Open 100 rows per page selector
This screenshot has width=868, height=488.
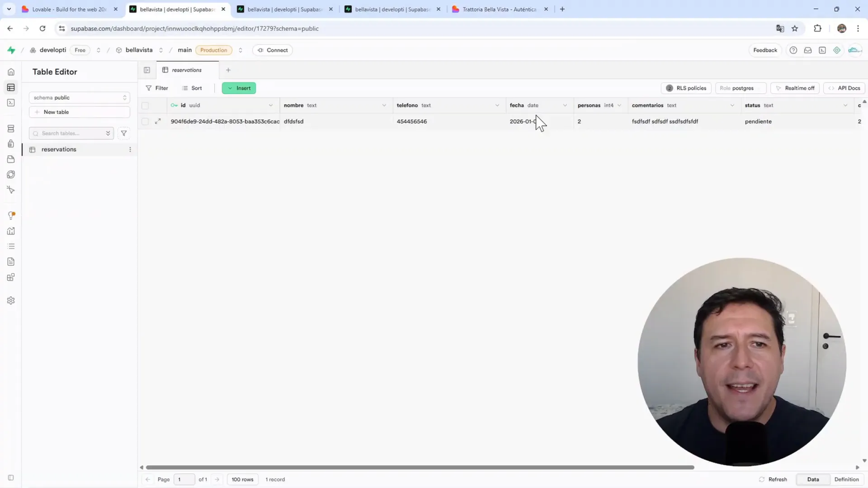[x=242, y=479]
